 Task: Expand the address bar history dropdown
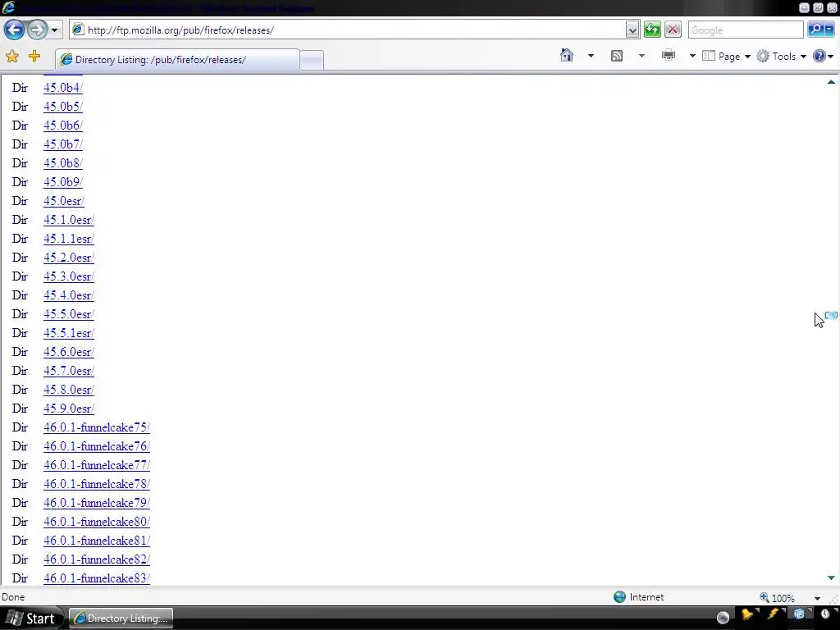coord(632,30)
